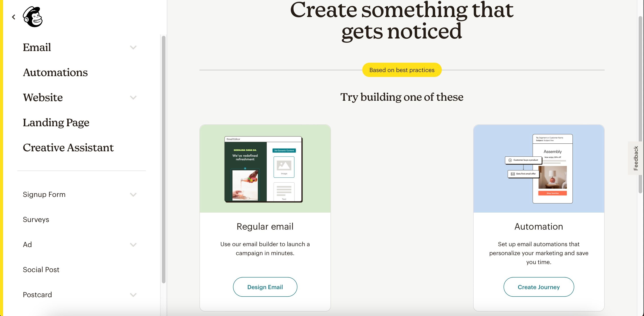Click the Creative Assistant icon
Image resolution: width=644 pixels, height=316 pixels.
(x=68, y=147)
